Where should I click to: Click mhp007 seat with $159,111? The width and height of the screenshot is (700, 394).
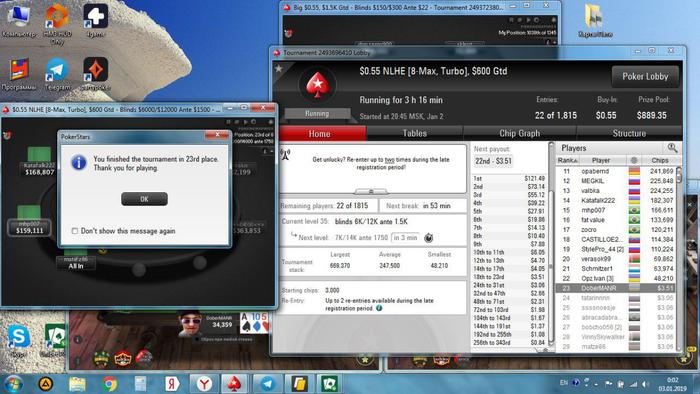29,228
